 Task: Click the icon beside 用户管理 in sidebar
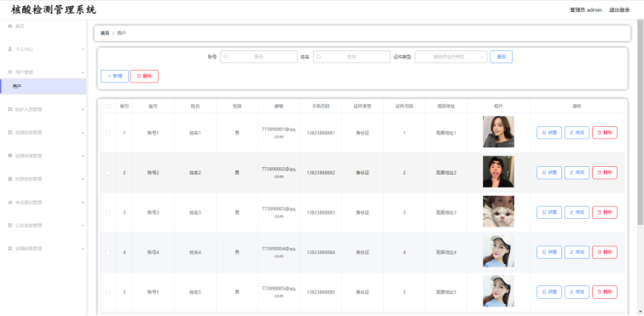click(x=10, y=72)
